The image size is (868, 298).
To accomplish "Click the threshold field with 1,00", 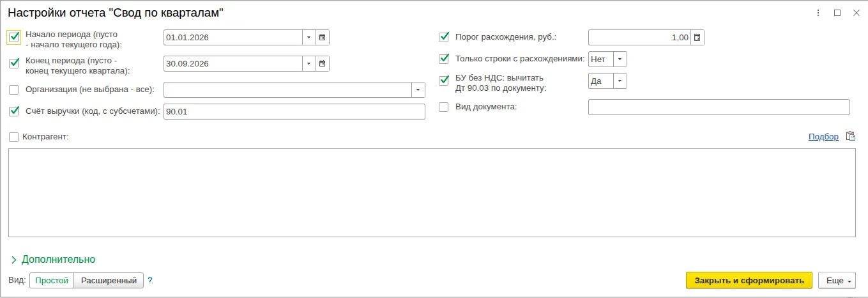I will (639, 38).
